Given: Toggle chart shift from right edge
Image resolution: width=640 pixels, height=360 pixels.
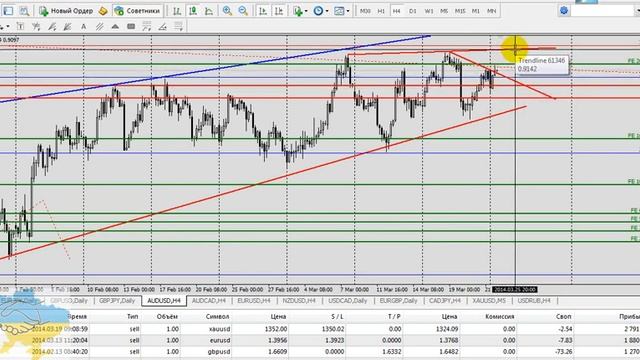Looking at the screenshot, I should click(x=279, y=11).
